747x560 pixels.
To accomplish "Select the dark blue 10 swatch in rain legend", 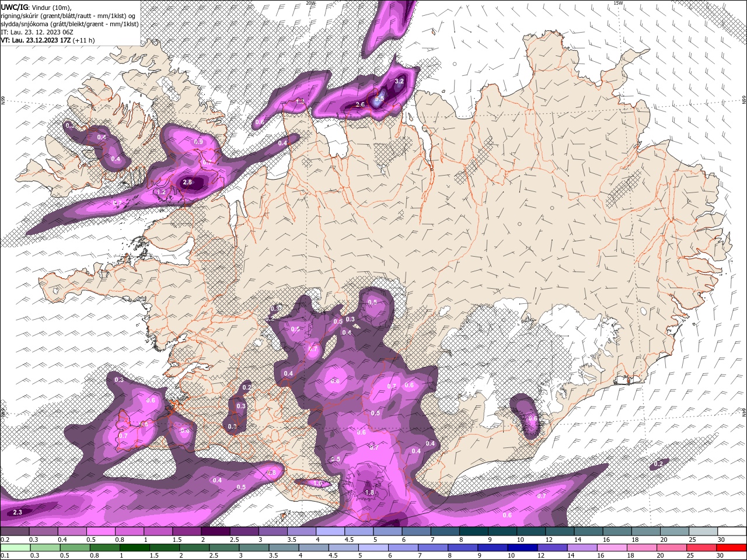I will point(523,548).
